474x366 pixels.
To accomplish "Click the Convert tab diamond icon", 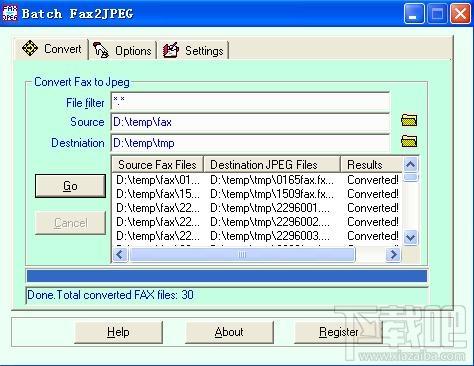I will click(30, 48).
